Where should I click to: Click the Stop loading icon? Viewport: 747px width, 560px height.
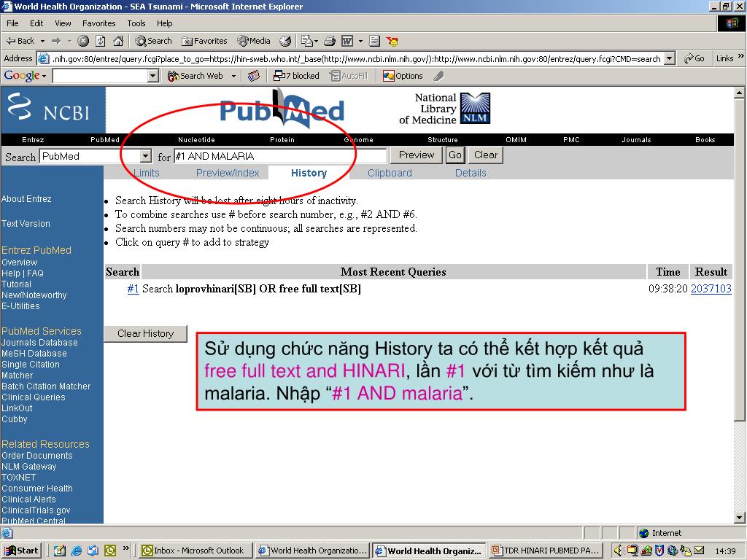pos(83,41)
